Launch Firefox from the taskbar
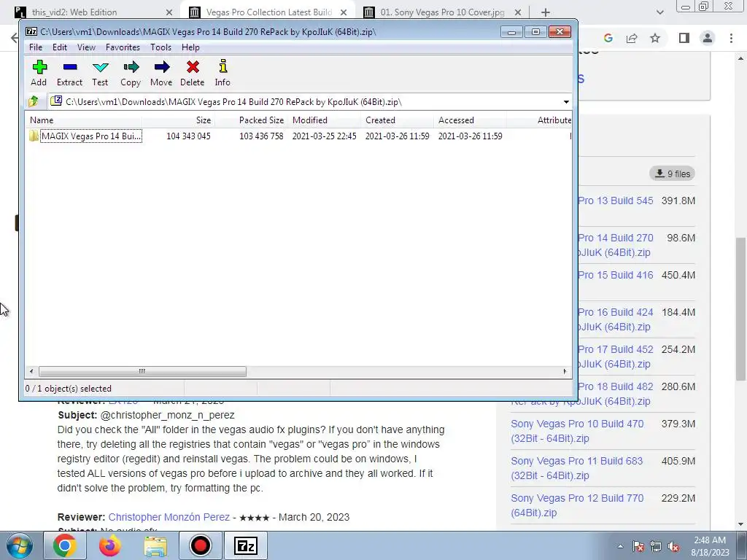Screen dimensions: 747x560 coord(109,545)
